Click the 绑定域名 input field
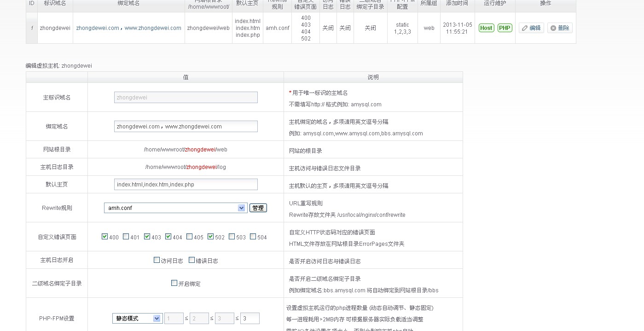The image size is (644, 331). (186, 127)
